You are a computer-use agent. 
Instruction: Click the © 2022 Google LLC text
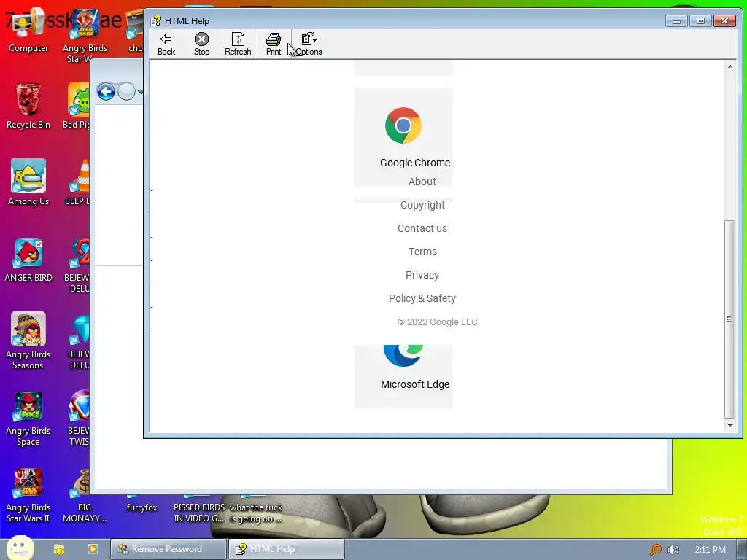[x=438, y=322]
